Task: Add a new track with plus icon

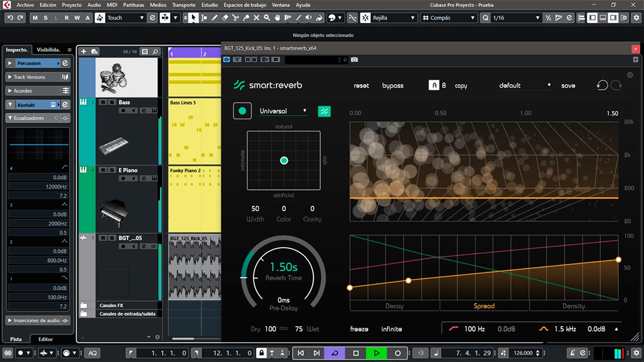Action: (x=83, y=51)
